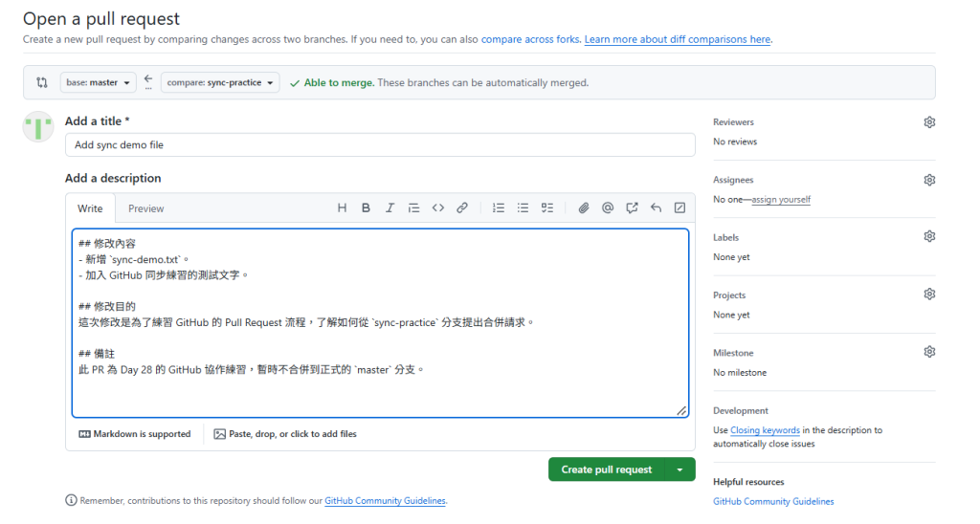Click the Milestone heading
This screenshot has height=524, width=980.
pos(733,353)
